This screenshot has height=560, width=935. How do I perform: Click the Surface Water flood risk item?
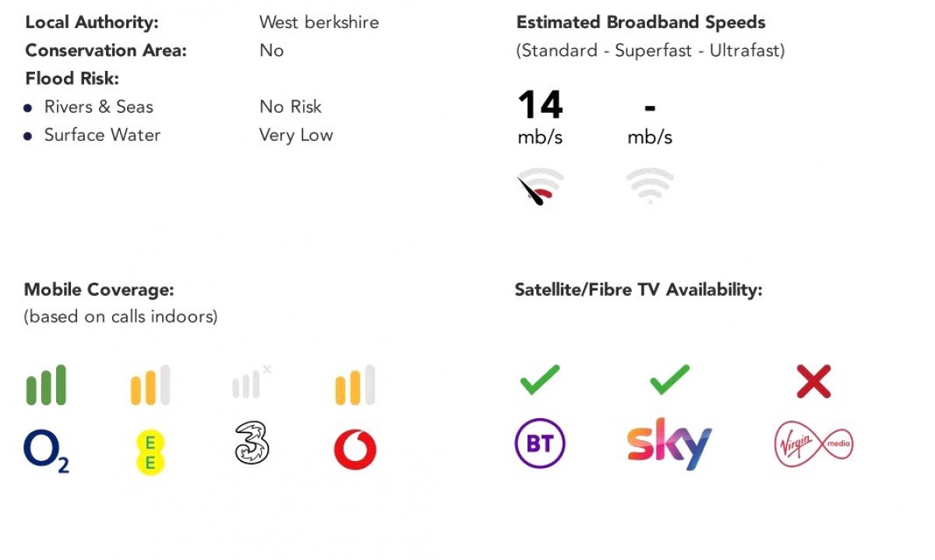pyautogui.click(x=102, y=135)
